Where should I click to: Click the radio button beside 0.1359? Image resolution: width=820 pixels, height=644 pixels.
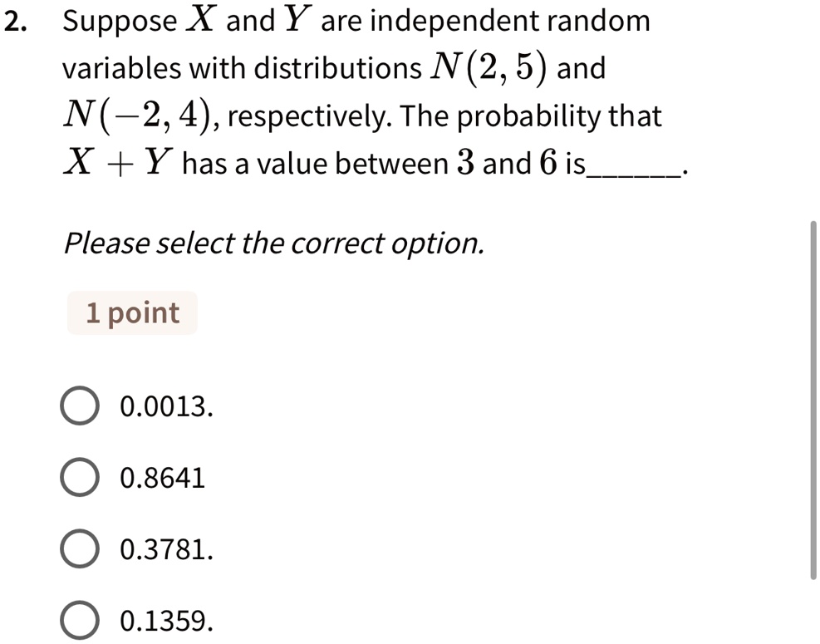(80, 619)
